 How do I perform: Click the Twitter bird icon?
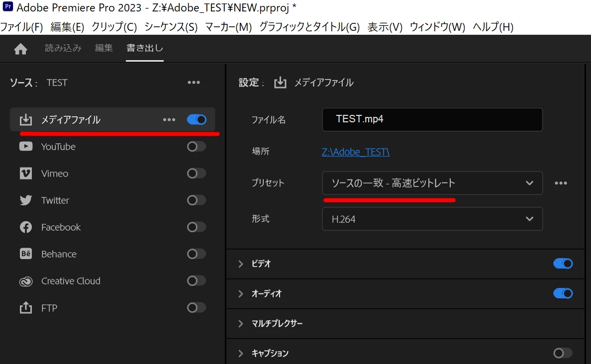point(26,200)
